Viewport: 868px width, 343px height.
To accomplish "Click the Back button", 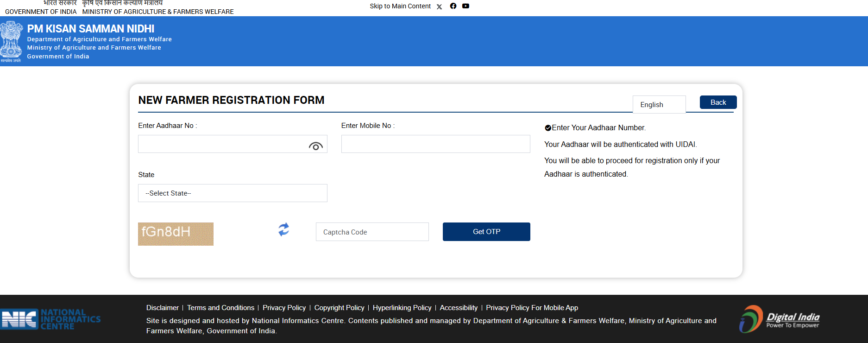I will click(718, 102).
